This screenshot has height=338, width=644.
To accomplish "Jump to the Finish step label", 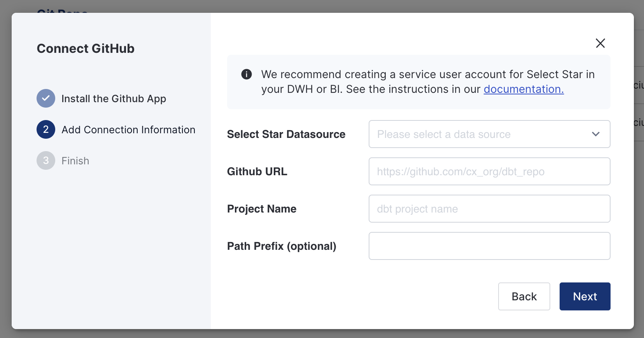I will coord(75,161).
